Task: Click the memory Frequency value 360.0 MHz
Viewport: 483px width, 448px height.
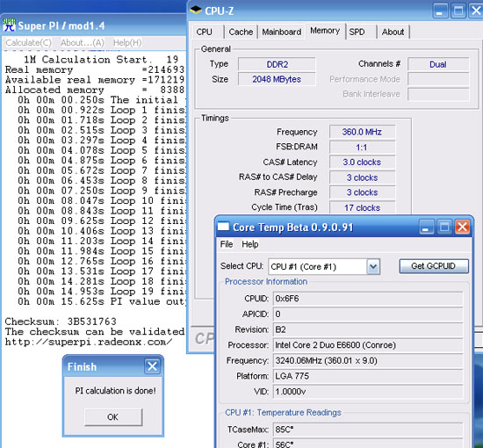Action: pyautogui.click(x=362, y=132)
